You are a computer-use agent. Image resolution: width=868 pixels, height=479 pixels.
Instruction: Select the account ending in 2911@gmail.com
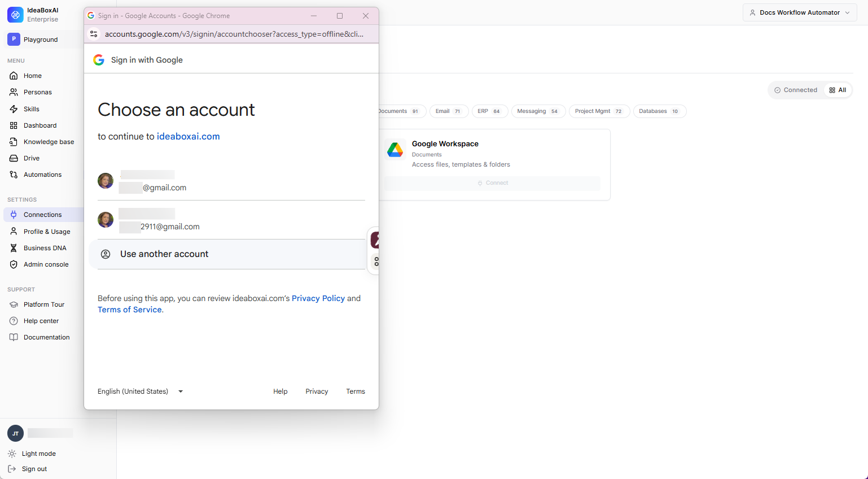click(x=231, y=220)
